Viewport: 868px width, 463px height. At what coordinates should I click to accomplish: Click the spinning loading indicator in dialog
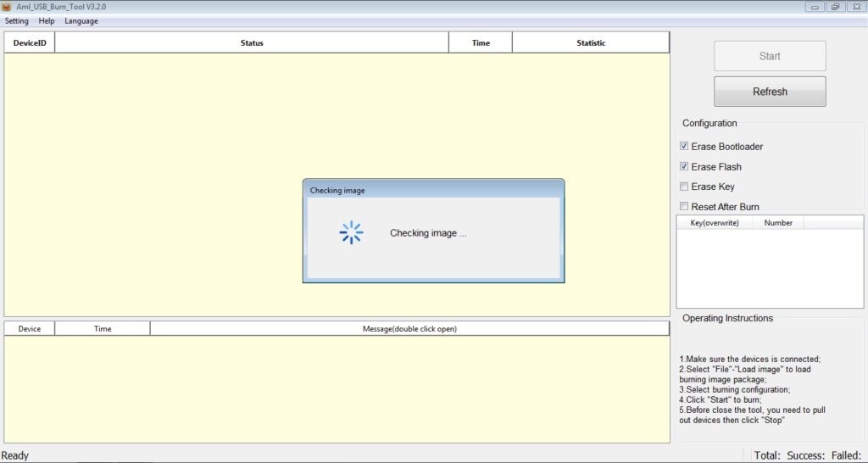coord(351,232)
